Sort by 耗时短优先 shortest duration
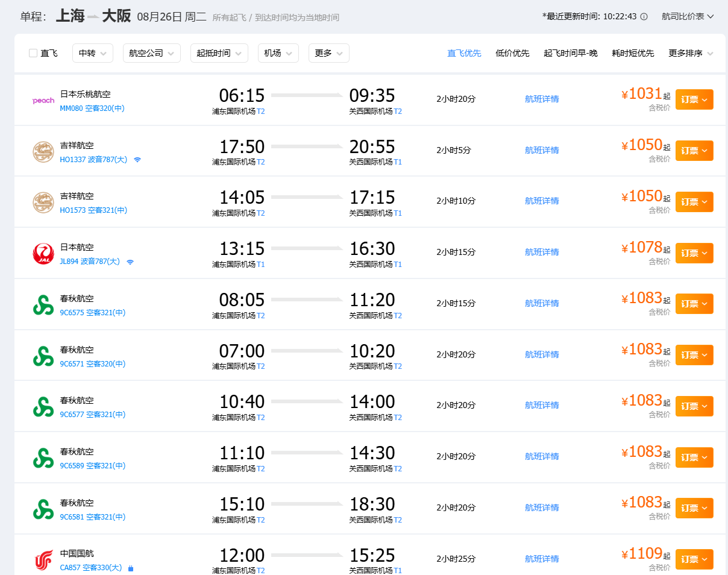This screenshot has width=728, height=575. [633, 53]
